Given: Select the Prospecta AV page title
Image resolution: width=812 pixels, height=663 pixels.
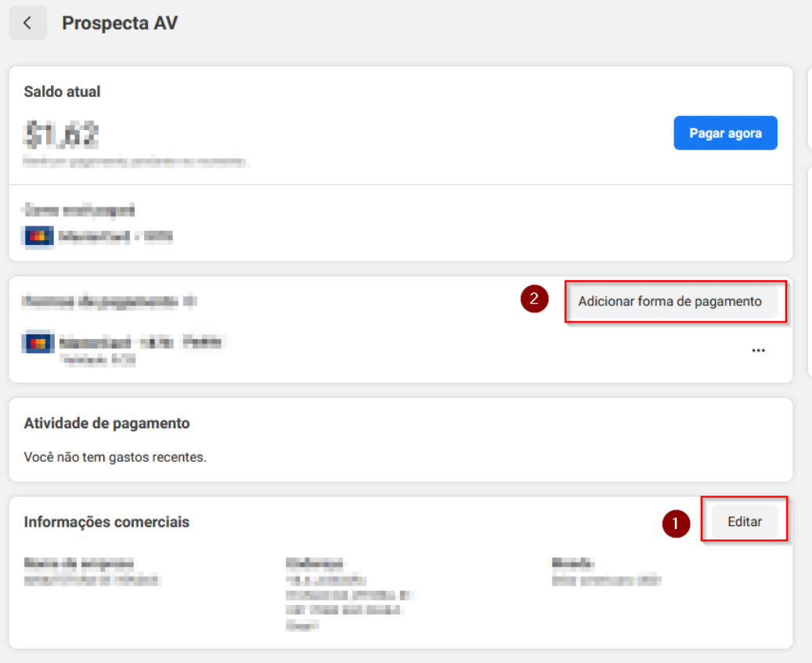Looking at the screenshot, I should (120, 23).
